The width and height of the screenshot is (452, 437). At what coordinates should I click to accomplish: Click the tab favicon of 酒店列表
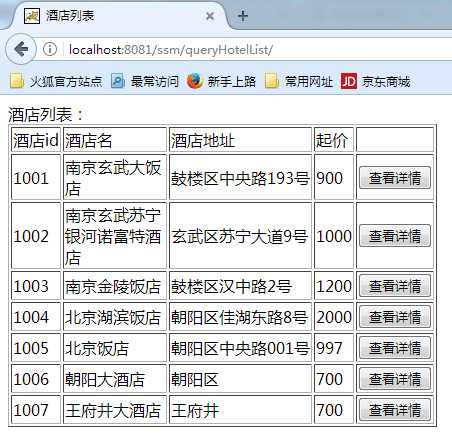[x=32, y=16]
